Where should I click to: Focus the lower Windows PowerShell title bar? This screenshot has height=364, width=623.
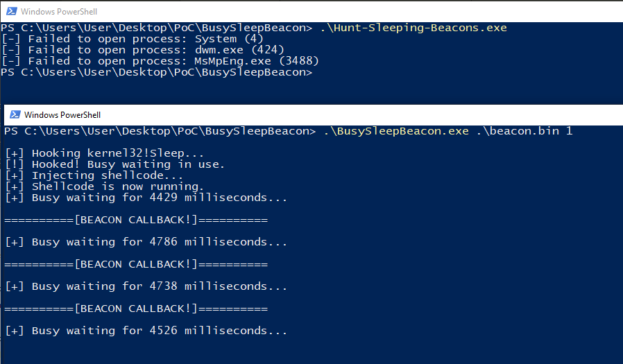click(313, 114)
